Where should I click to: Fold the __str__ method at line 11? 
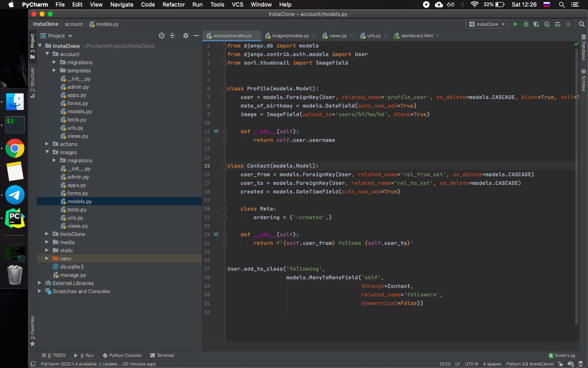click(225, 132)
